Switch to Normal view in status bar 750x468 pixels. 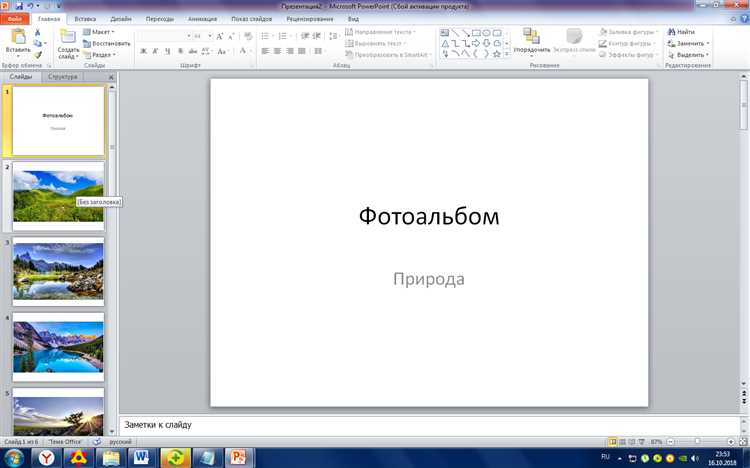coord(612,441)
